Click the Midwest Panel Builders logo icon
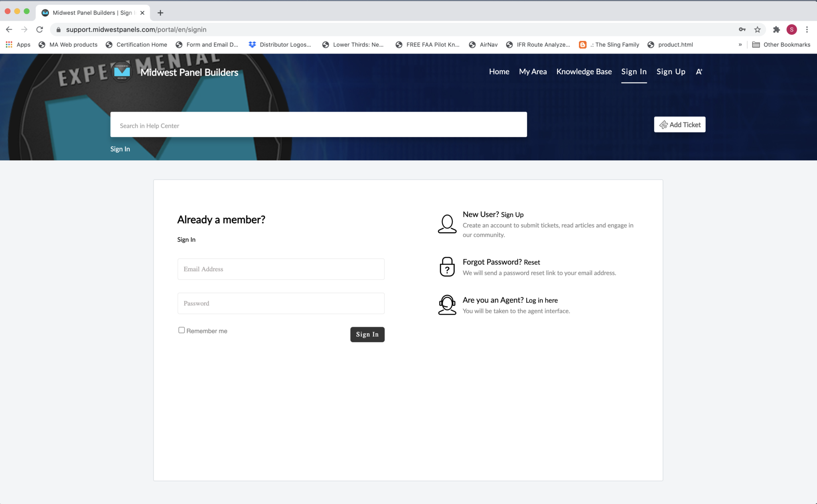The width and height of the screenshot is (817, 504). click(x=122, y=72)
